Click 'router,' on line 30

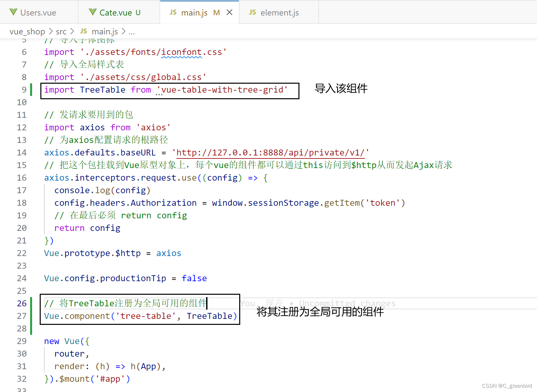72,354
